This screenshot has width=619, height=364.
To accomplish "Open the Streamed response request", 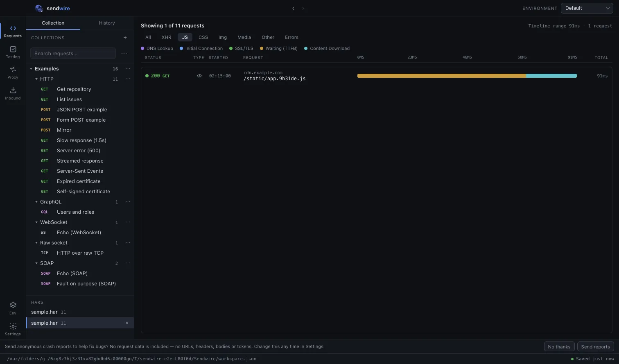I will point(80,161).
